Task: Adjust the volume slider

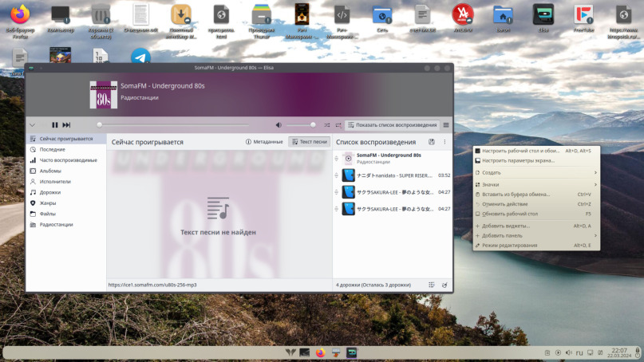Action: (301, 125)
